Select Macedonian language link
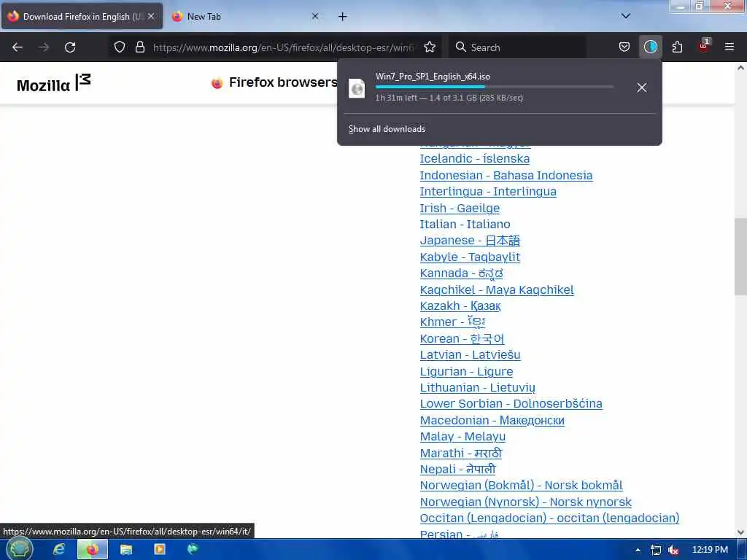Viewport: 747px width, 560px height. point(492,421)
